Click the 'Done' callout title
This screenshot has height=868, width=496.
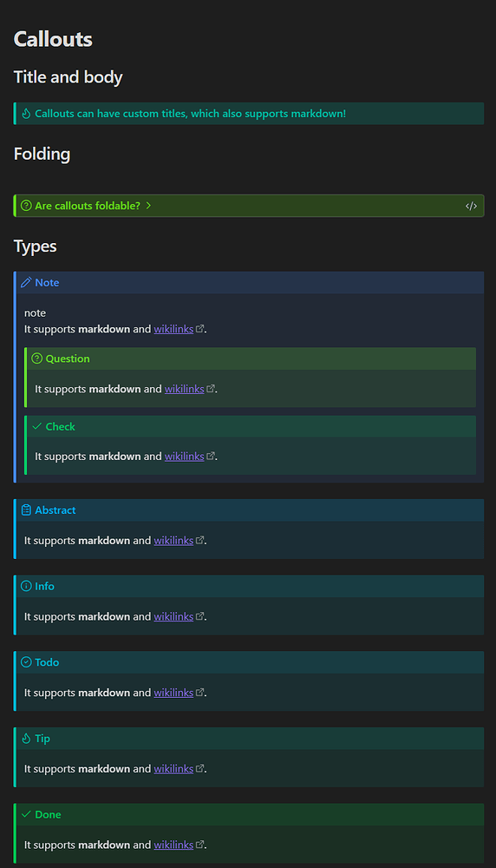pyautogui.click(x=48, y=814)
